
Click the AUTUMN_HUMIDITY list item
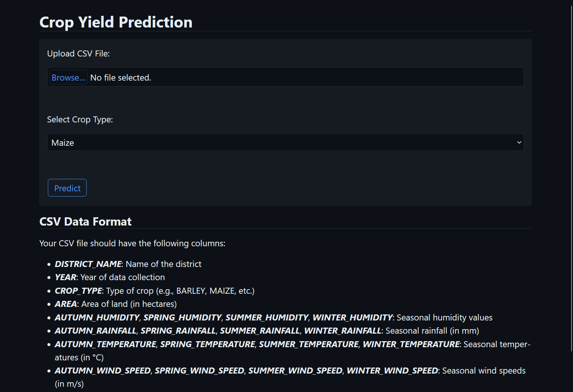[97, 317]
